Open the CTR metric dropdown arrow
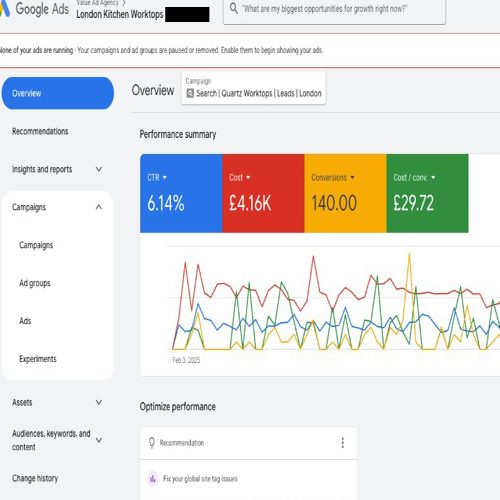 (165, 178)
